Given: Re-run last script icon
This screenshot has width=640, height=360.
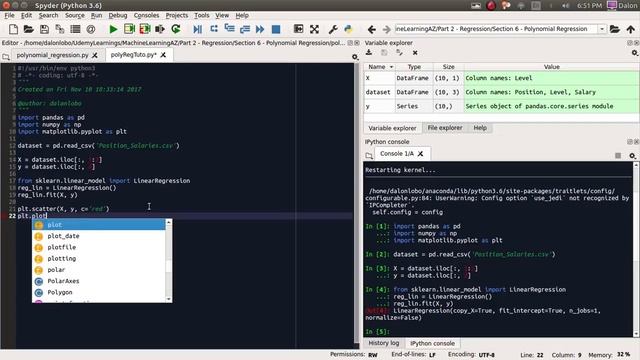Looking at the screenshot, I should click(x=176, y=29).
